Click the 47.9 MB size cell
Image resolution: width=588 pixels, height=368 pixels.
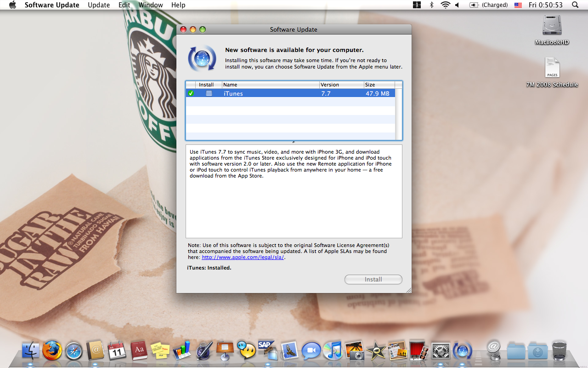(x=378, y=93)
